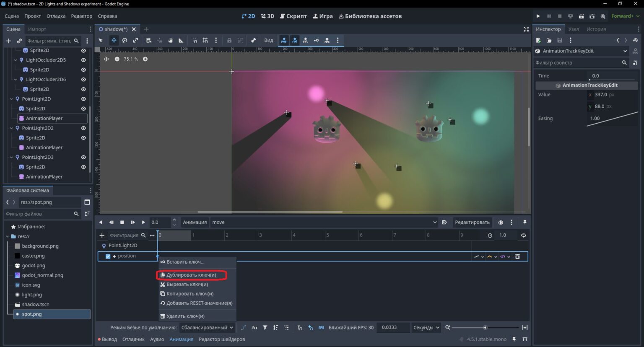The width and height of the screenshot is (644, 347).
Task: Open the Bezier default mode dropdown
Action: 207,327
